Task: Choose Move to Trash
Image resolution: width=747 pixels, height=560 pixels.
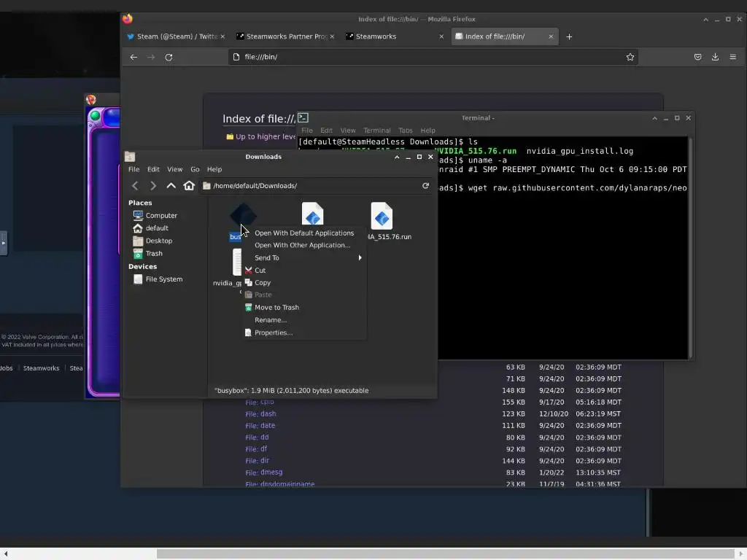Action: (304, 308)
